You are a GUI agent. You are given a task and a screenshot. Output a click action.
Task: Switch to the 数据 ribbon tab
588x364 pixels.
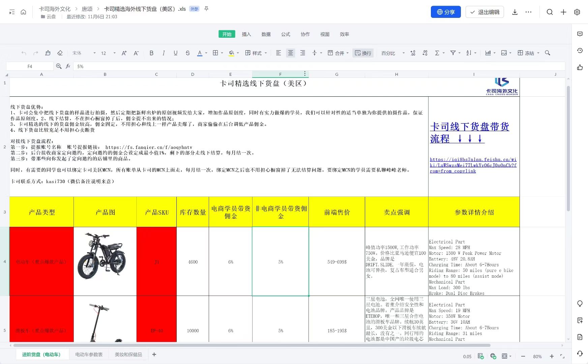pos(266,34)
